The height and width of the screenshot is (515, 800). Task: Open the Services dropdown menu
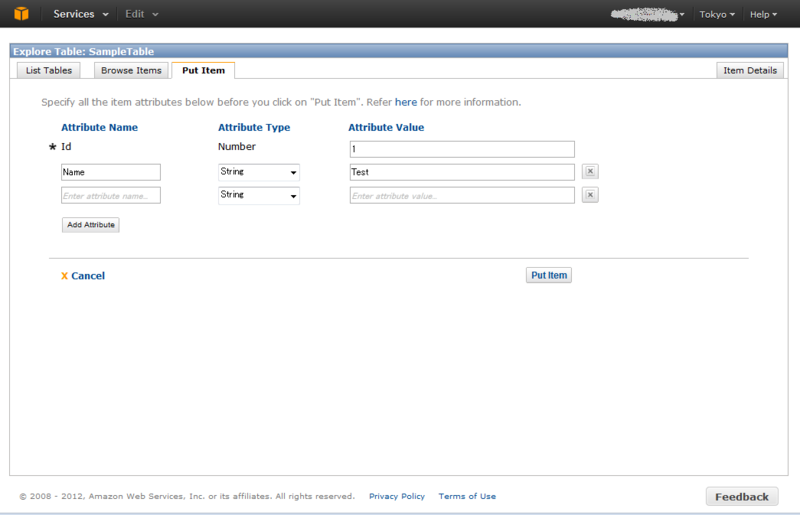pyautogui.click(x=81, y=14)
